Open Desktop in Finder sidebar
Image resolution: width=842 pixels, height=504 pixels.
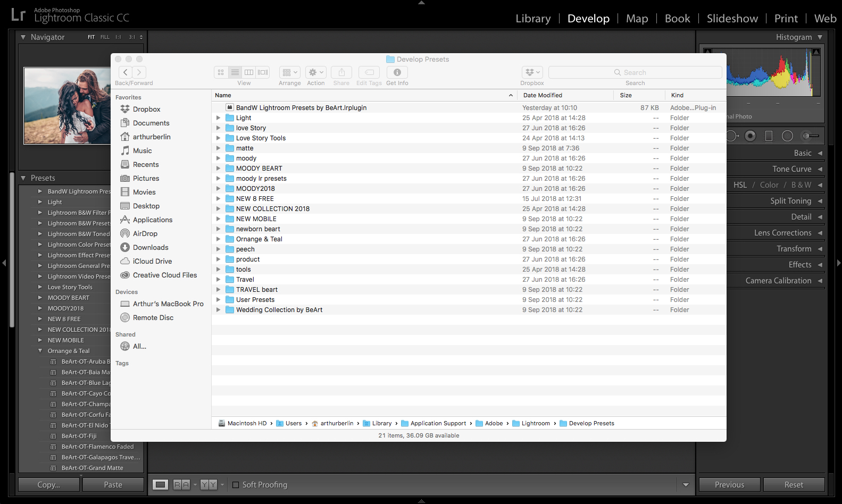[146, 206]
